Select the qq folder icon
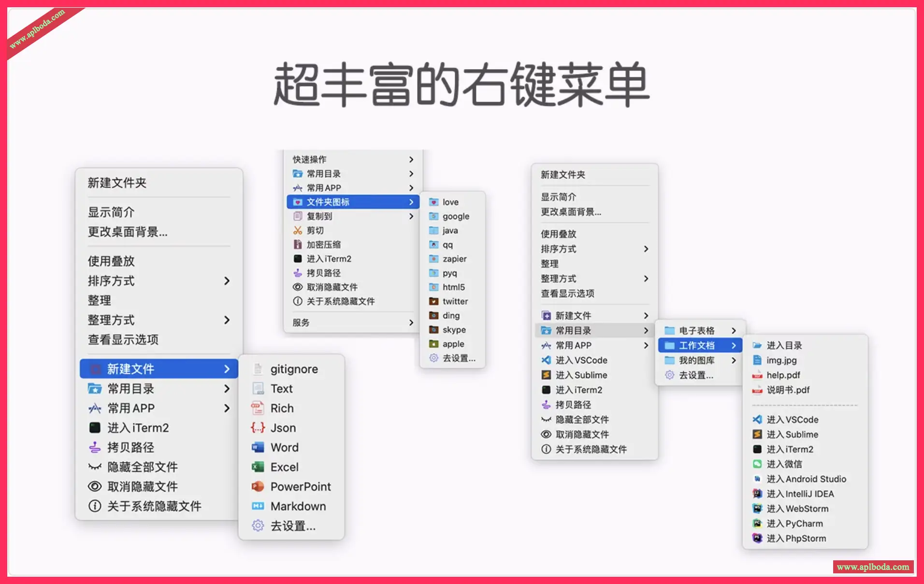924x584 pixels. point(434,245)
